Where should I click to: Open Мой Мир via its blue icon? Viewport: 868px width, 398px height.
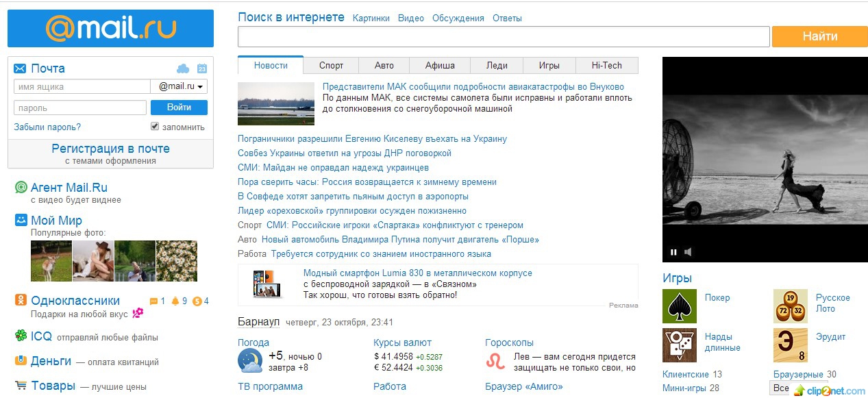point(21,221)
